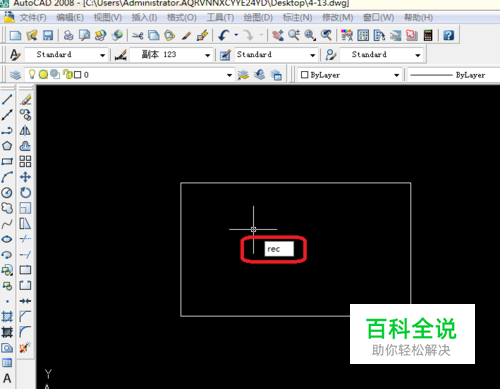Viewport: 500px width, 389px height.
Task: Open the 修改(M) menu
Action: (x=337, y=17)
